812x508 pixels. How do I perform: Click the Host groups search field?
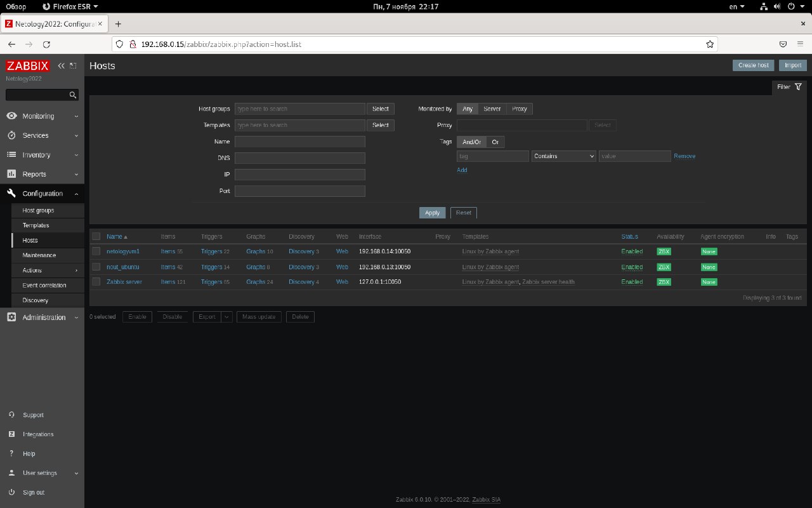[300, 109]
